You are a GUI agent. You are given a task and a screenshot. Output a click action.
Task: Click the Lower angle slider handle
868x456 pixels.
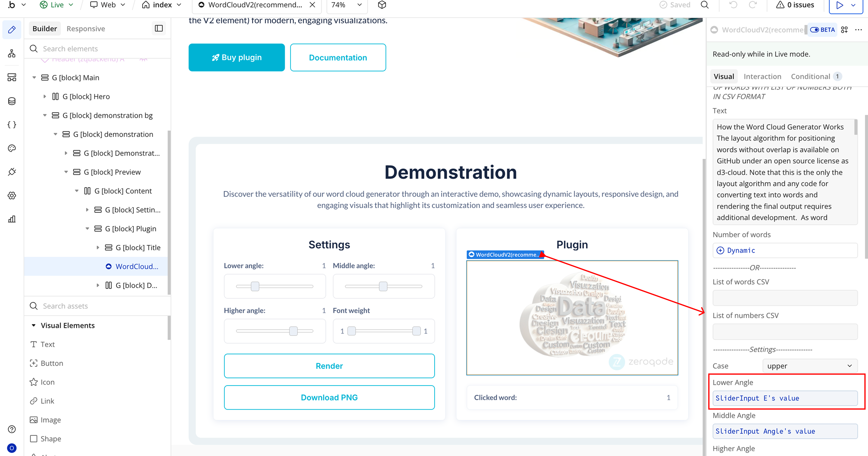(x=255, y=286)
